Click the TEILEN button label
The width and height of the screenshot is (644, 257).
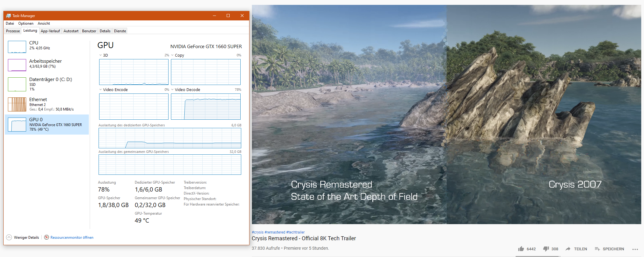pos(580,249)
